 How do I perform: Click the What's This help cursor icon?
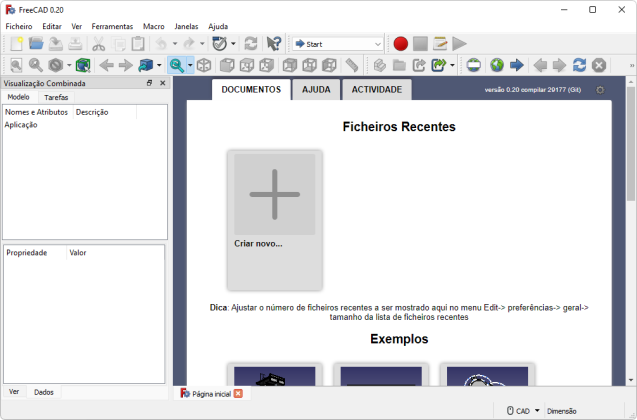tap(273, 44)
